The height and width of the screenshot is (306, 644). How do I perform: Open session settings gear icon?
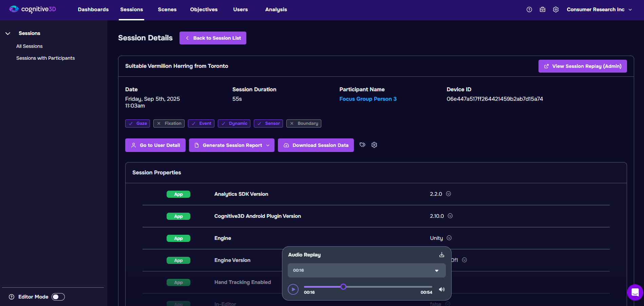point(374,145)
